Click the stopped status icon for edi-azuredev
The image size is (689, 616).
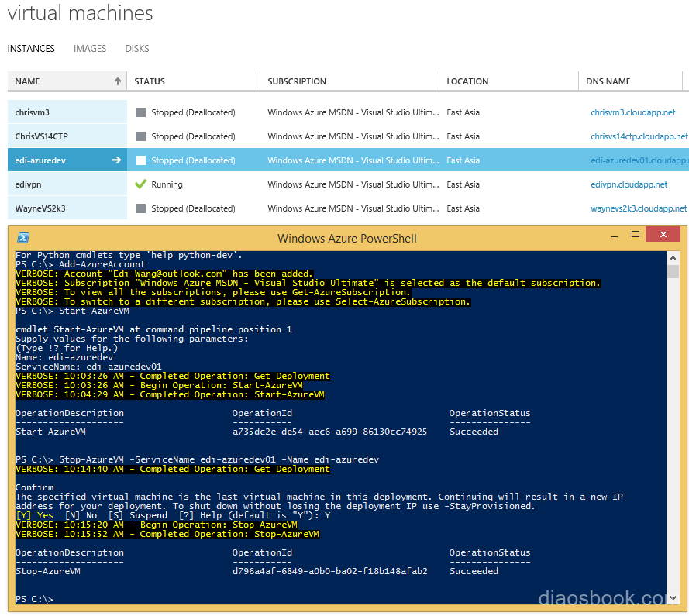[141, 160]
